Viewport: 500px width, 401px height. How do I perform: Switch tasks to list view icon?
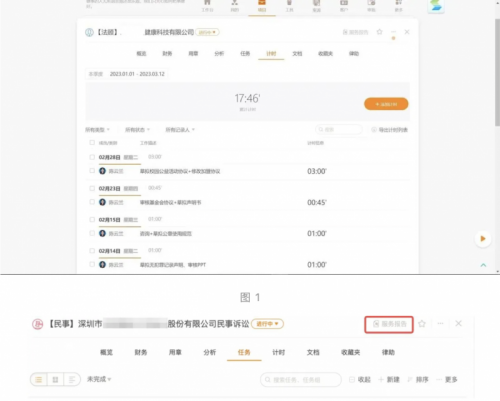click(39, 379)
